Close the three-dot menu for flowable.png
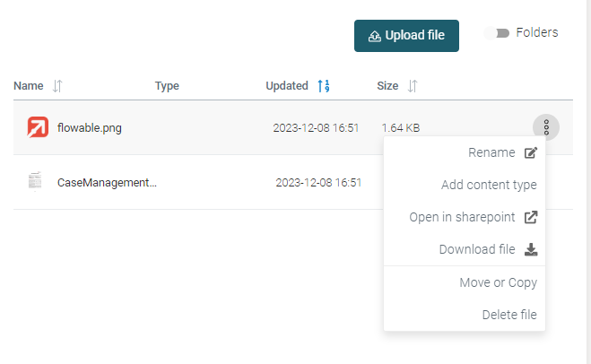 click(546, 127)
